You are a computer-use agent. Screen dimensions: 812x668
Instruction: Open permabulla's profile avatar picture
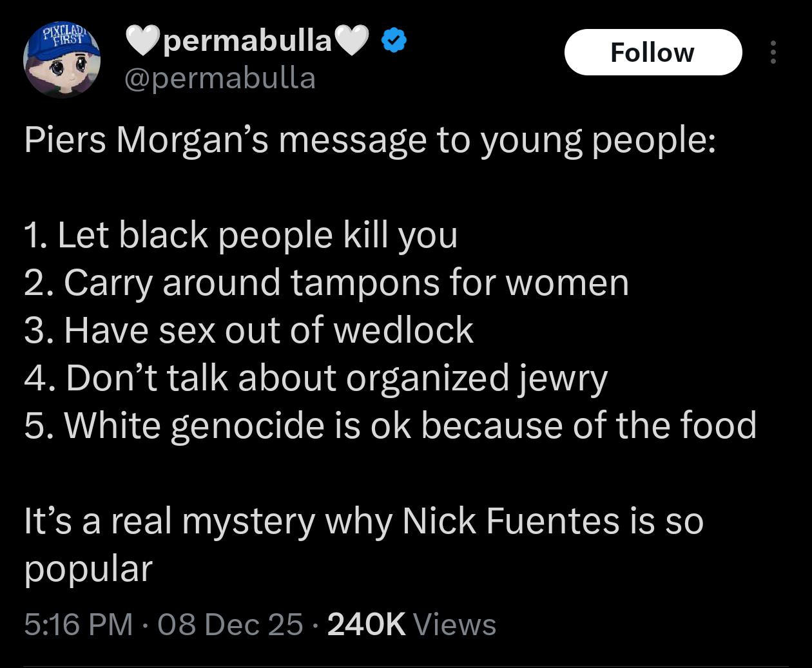[62, 62]
